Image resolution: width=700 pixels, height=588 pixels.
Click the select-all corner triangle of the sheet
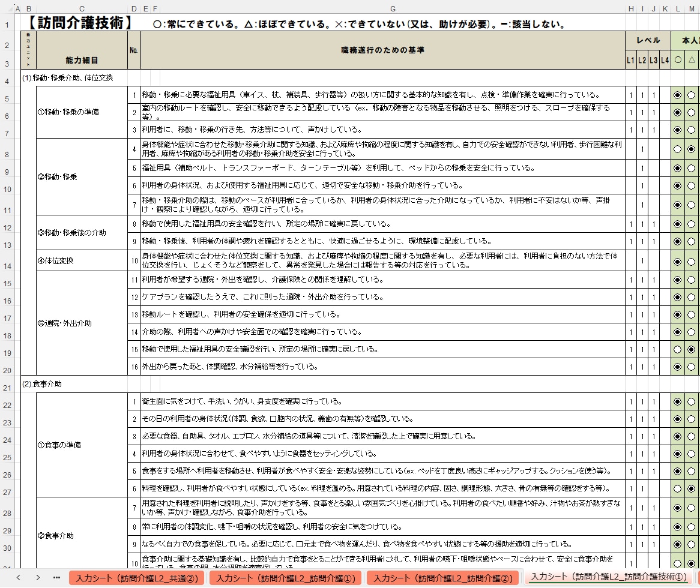pos(11,8)
